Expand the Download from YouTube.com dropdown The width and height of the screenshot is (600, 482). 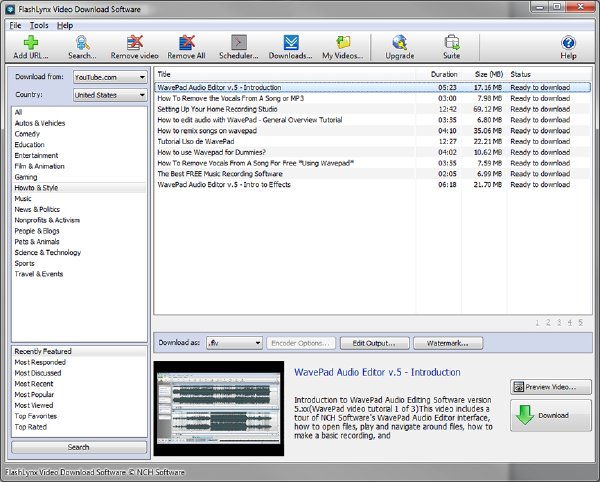110,77
